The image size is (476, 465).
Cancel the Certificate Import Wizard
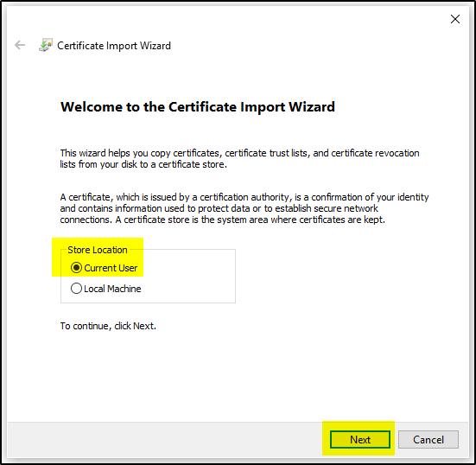[428, 439]
